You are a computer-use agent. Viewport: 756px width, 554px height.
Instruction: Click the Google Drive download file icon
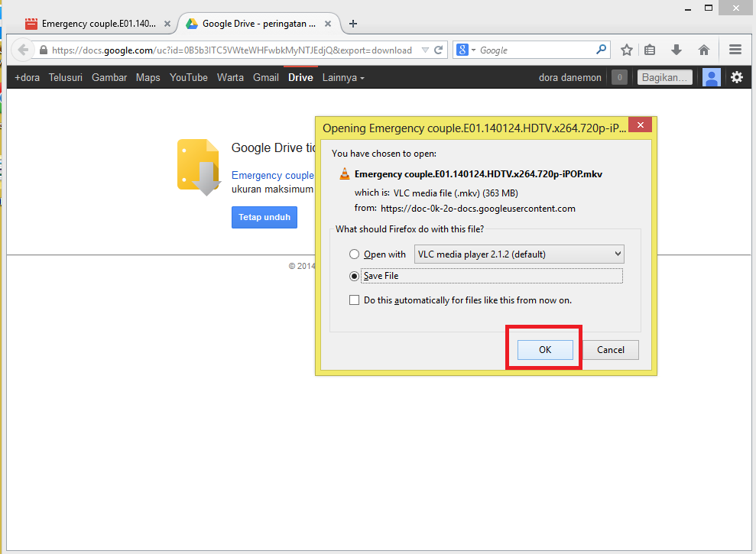pyautogui.click(x=199, y=167)
